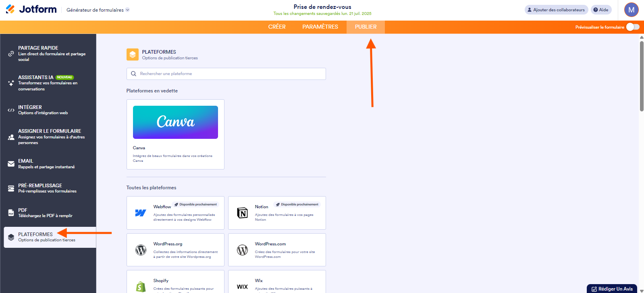This screenshot has height=293, width=644.
Task: Click the Pré-remplissage form icon
Action: tap(11, 188)
